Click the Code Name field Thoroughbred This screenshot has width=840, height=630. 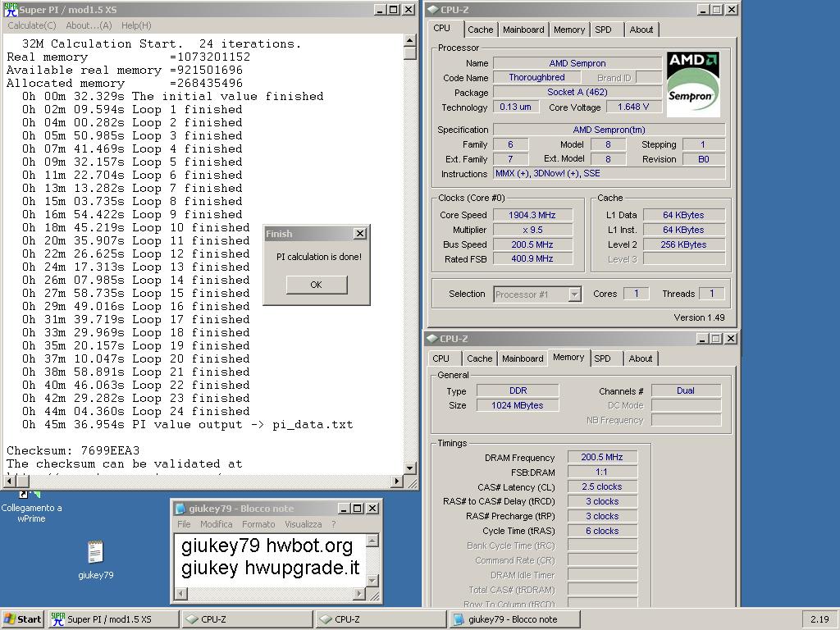pyautogui.click(x=536, y=77)
